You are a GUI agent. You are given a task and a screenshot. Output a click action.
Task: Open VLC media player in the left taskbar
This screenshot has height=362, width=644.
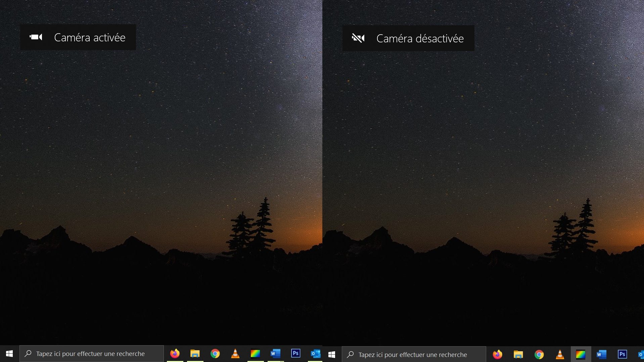coord(235,354)
